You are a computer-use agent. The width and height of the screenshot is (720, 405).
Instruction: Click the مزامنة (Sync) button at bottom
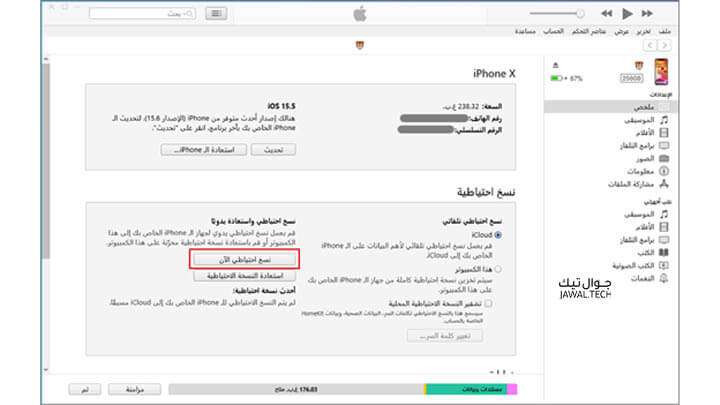point(135,389)
